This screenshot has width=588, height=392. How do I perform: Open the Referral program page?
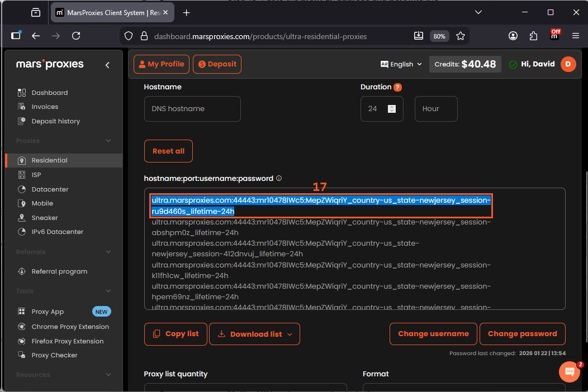point(59,271)
